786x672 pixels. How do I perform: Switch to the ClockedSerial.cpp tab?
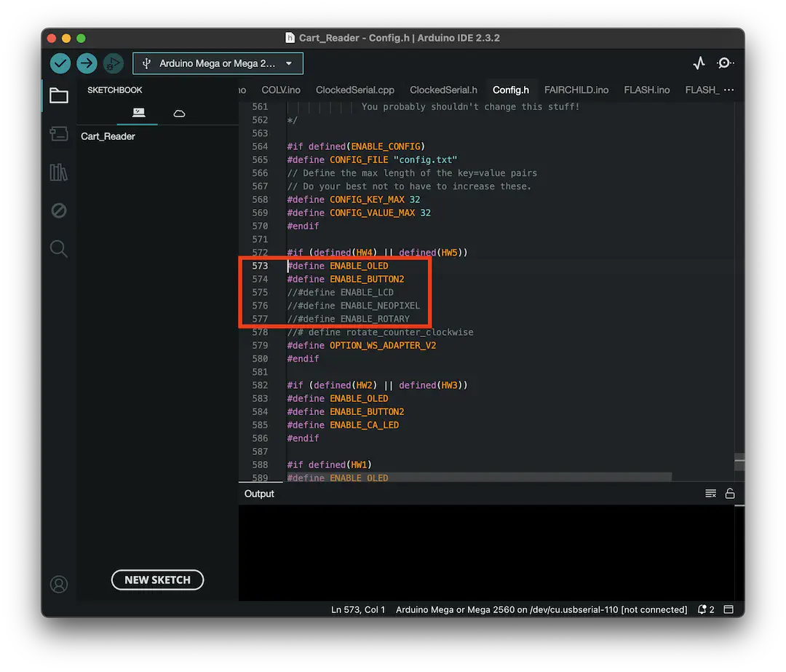354,90
